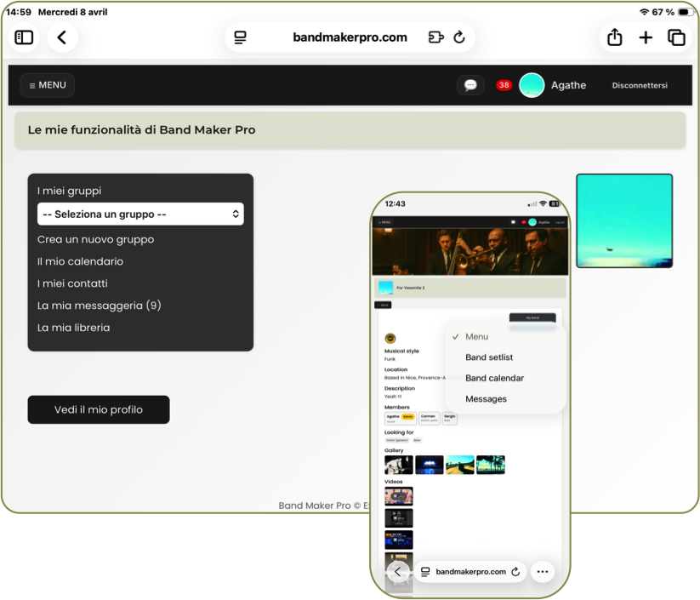Viewport: 700px width, 600px height.
Task: Choose 'Messages' in the phone popup
Action: tap(486, 398)
